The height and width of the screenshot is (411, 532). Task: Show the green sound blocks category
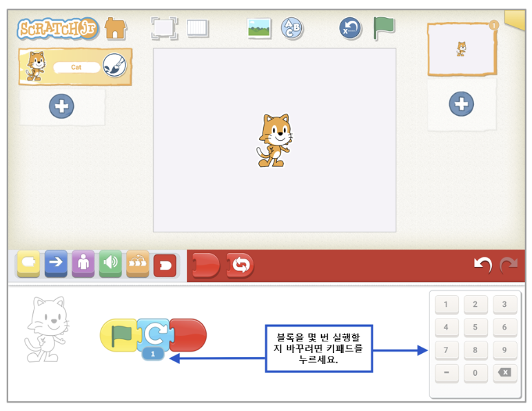(110, 264)
